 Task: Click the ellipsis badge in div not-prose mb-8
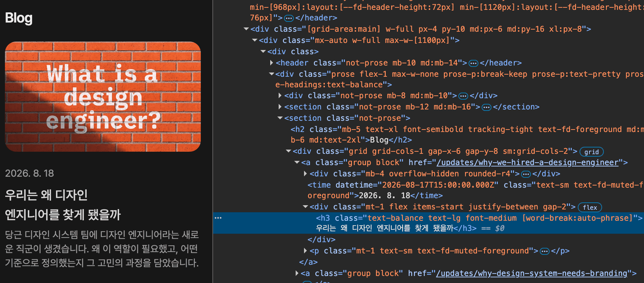pyautogui.click(x=463, y=96)
